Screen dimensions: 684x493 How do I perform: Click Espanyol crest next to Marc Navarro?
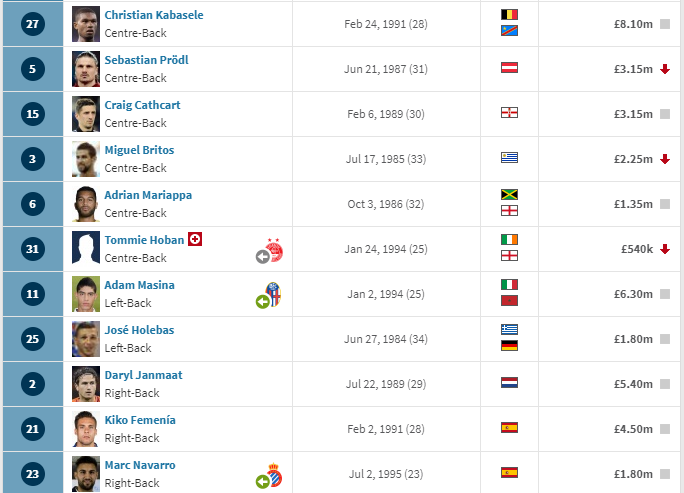274,475
